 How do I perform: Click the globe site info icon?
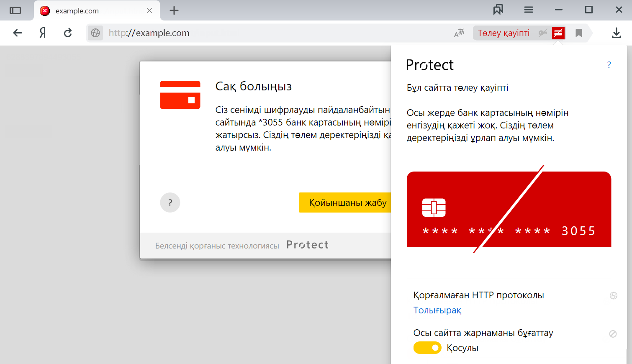click(95, 33)
